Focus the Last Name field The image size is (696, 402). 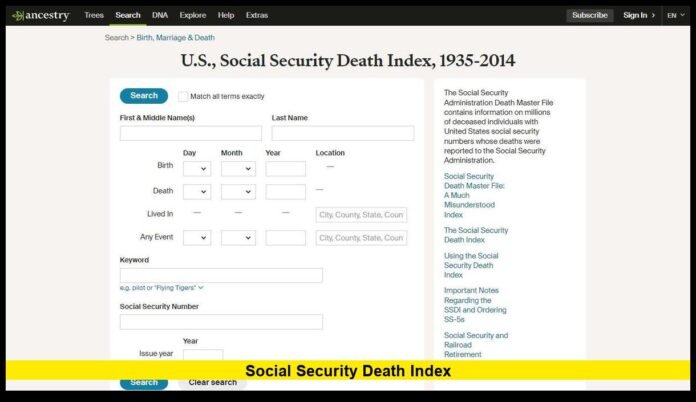coord(343,133)
